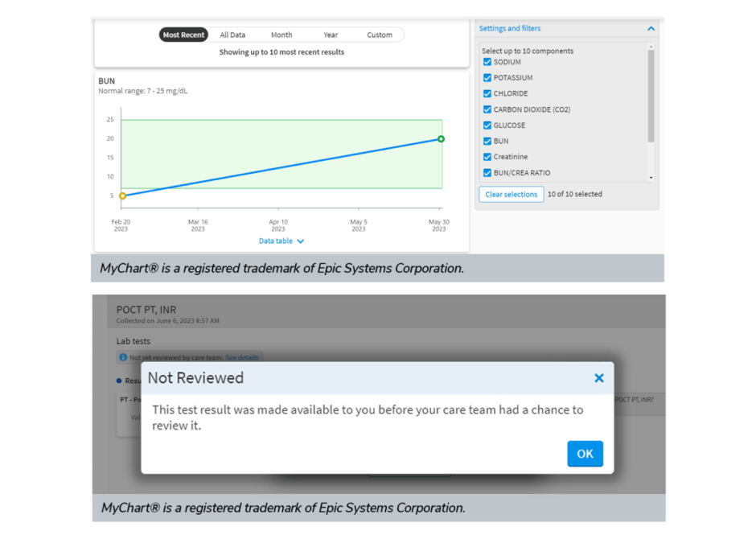Open the See details link

241,357
